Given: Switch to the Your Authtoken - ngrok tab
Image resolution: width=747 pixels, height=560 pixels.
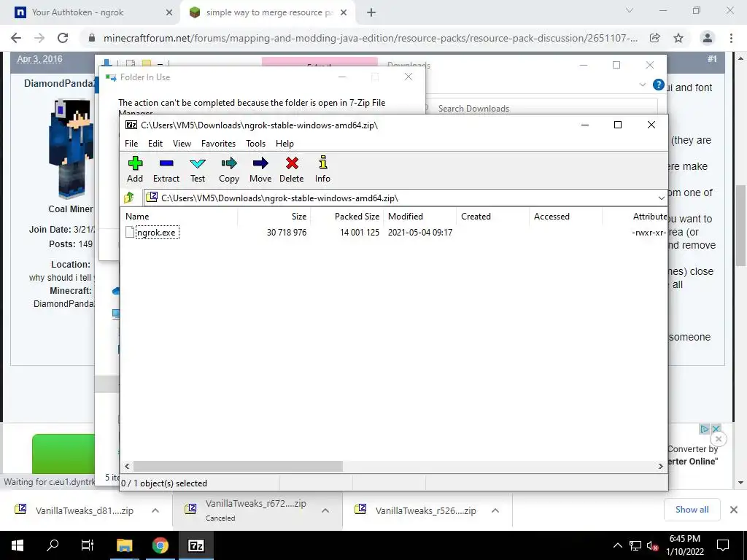Looking at the screenshot, I should (77, 12).
